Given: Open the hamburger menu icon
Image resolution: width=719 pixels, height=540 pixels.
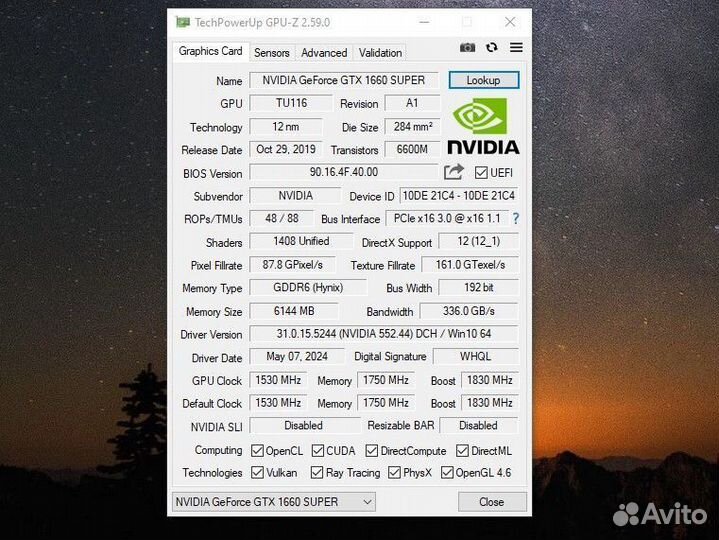Looking at the screenshot, I should [516, 47].
